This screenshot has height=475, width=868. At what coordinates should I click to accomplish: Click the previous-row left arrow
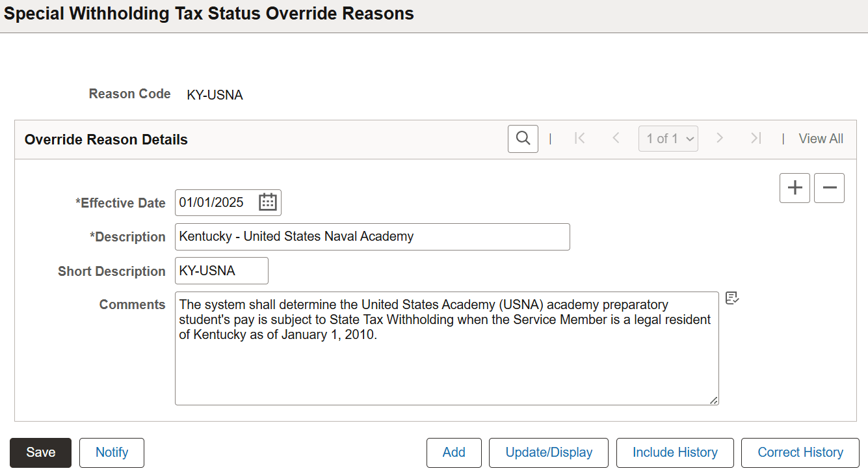pyautogui.click(x=616, y=138)
